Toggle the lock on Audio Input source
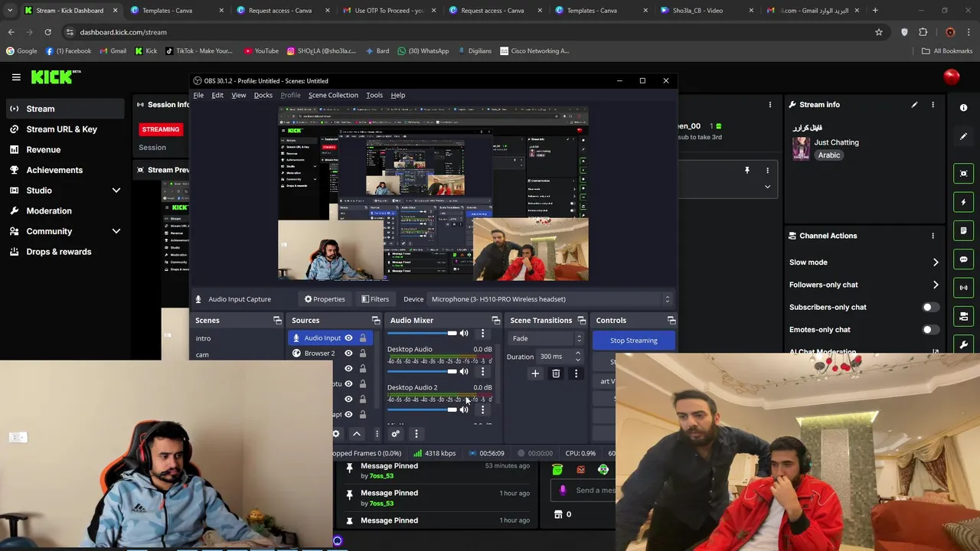 tap(363, 338)
